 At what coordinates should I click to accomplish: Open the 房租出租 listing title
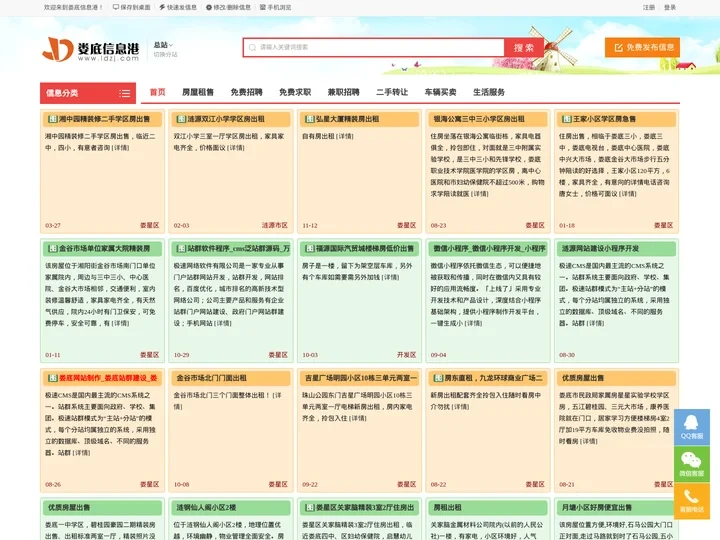(x=448, y=507)
